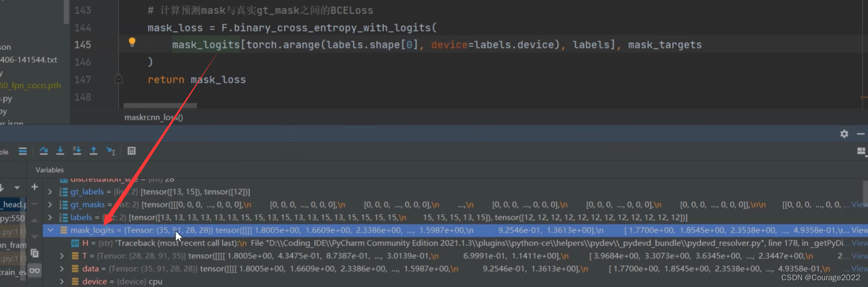
Task: Click the Step Into My Code icon
Action: (77, 151)
